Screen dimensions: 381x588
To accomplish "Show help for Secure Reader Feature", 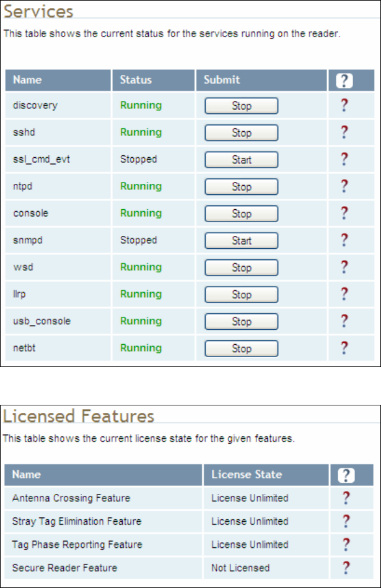I will pos(346,568).
